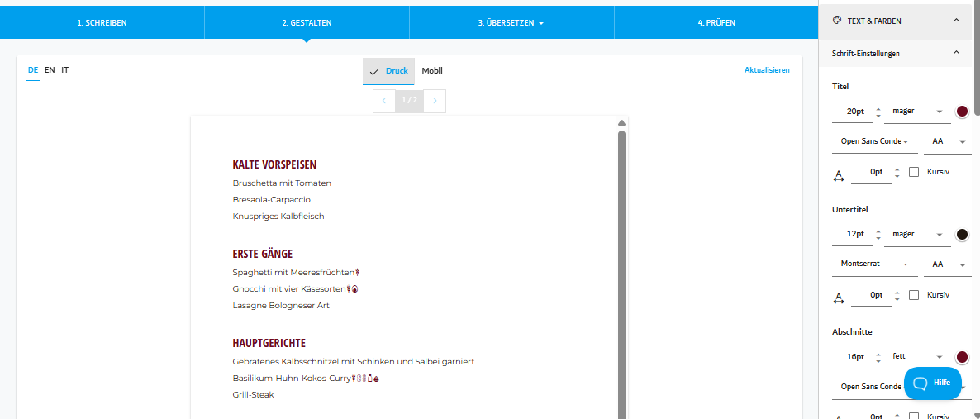This screenshot has width=980, height=419.
Task: Click the letter-spacing icon under Untertitel
Action: click(x=839, y=299)
